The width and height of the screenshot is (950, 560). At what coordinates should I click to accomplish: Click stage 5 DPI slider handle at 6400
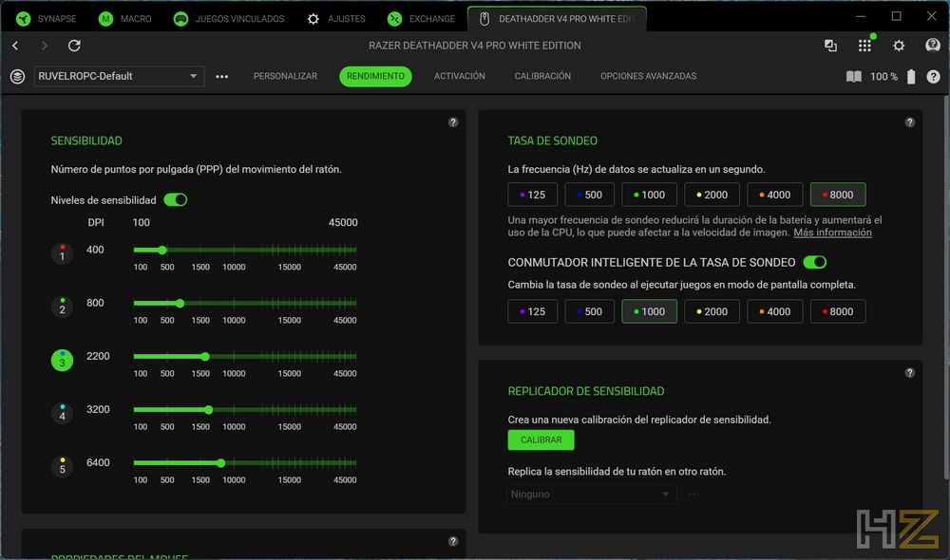[221, 463]
